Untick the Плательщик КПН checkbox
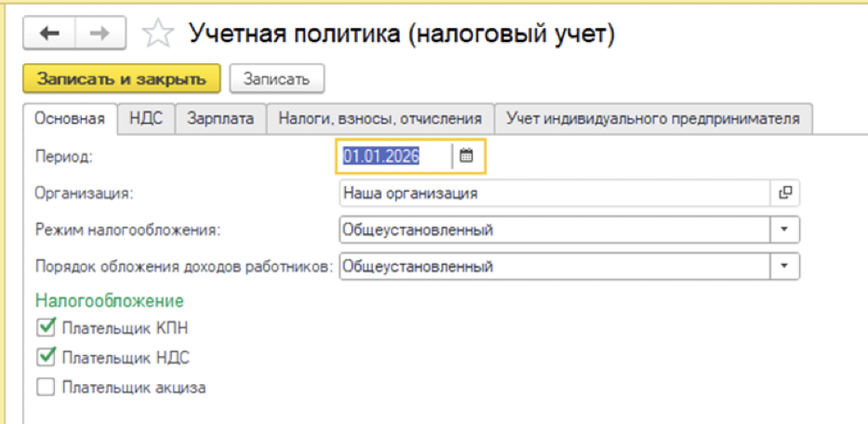The image size is (868, 424). [46, 327]
